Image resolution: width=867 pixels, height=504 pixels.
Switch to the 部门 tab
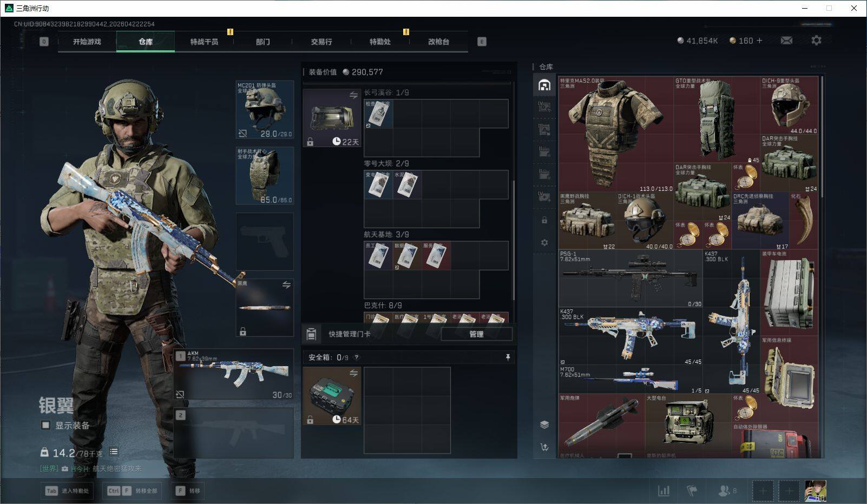coord(263,42)
